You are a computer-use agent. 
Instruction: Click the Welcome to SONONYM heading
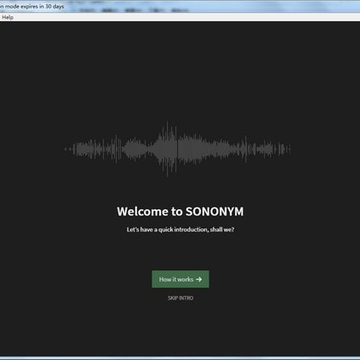[x=180, y=211]
